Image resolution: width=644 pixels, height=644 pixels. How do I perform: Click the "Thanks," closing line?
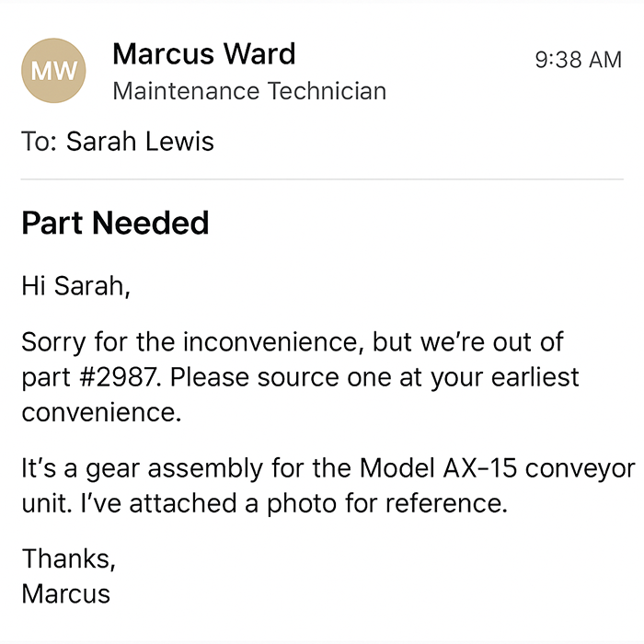[69, 558]
